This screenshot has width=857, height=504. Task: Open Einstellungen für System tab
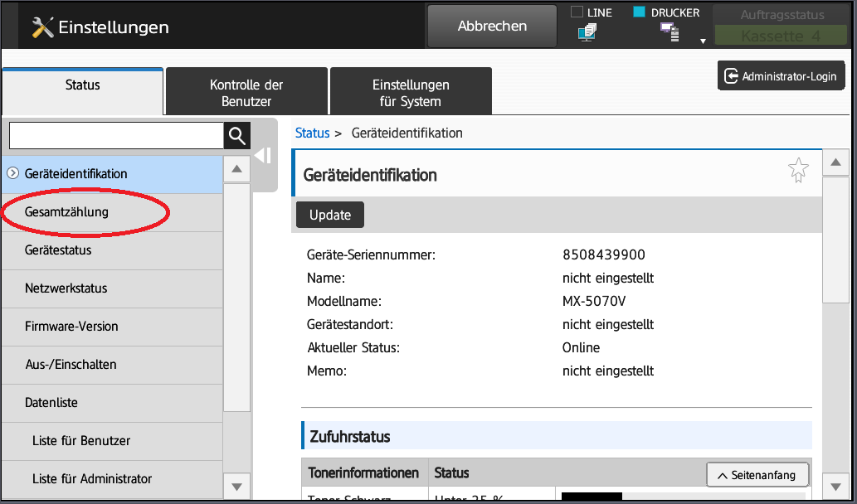411,92
